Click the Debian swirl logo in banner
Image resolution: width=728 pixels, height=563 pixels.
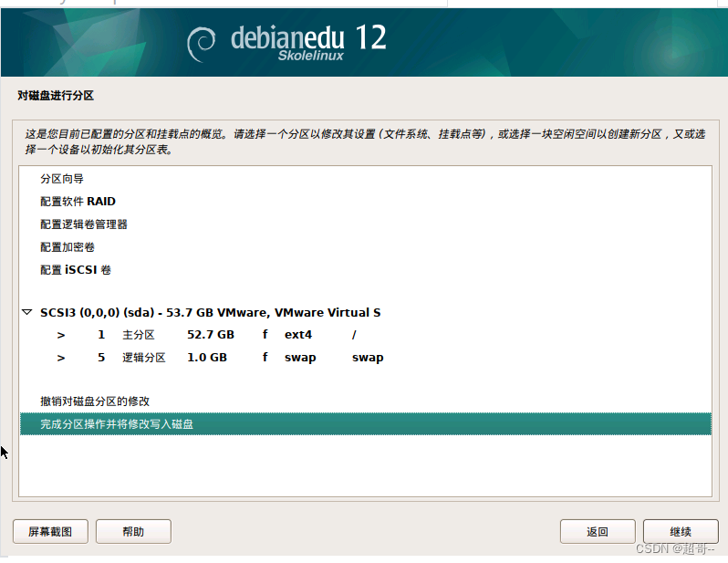coord(201,44)
